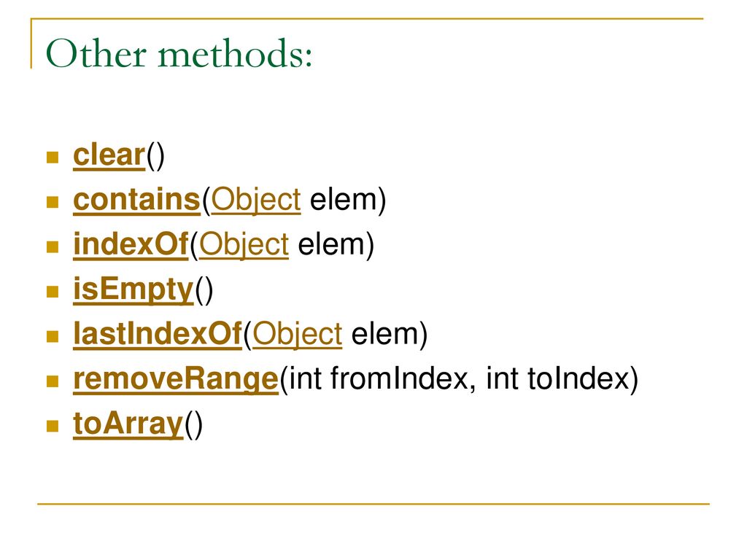Click the bullet beside removeRange
The height and width of the screenshot is (560, 747).
(x=53, y=381)
